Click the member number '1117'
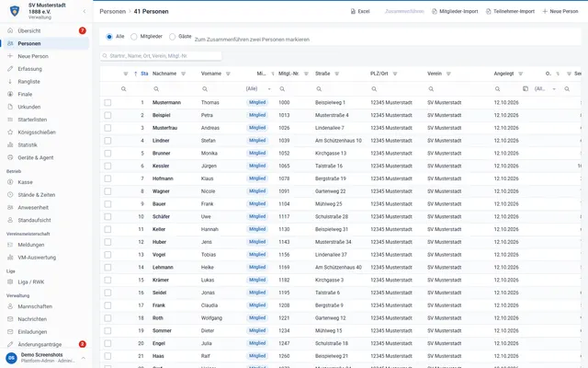Screen dimensions: 588x368 point(284,217)
